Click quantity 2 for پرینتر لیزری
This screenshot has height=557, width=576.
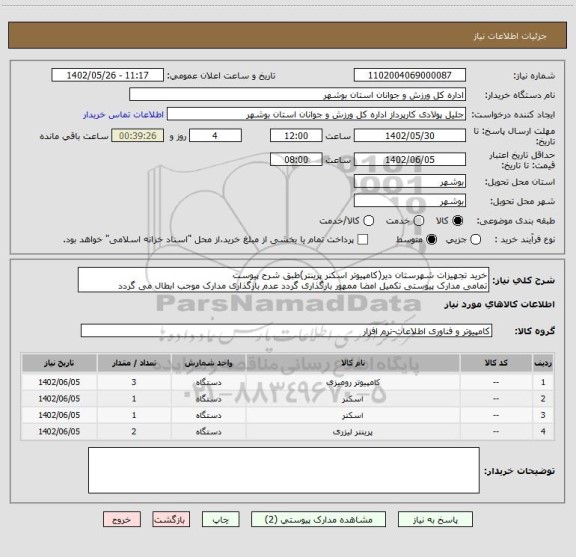134,432
